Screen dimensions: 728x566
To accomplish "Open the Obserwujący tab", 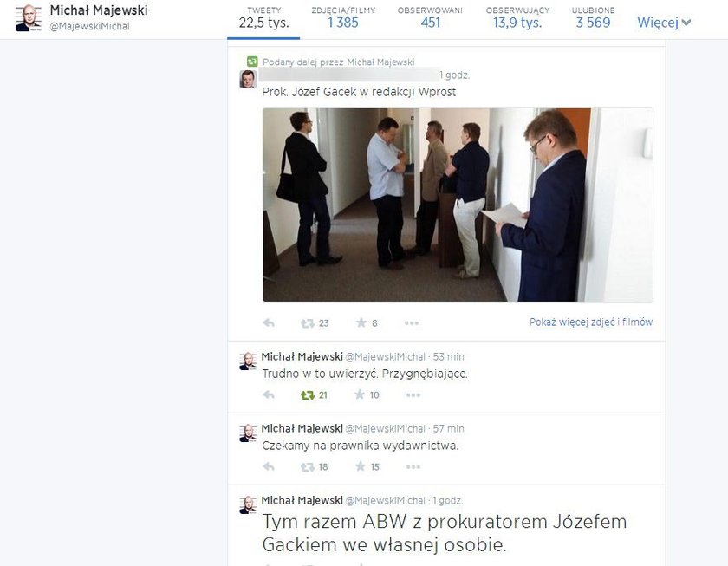I will pos(517,17).
